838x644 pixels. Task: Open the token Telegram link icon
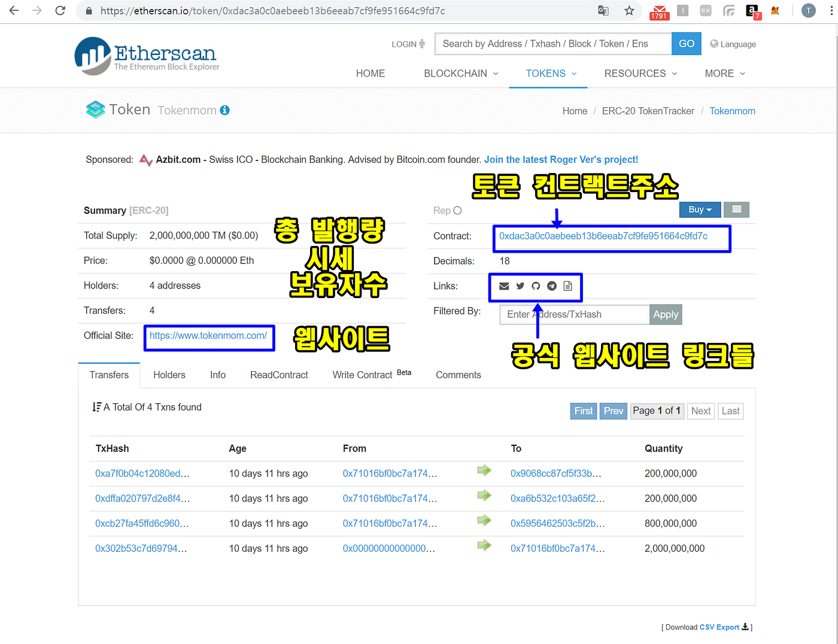click(552, 286)
